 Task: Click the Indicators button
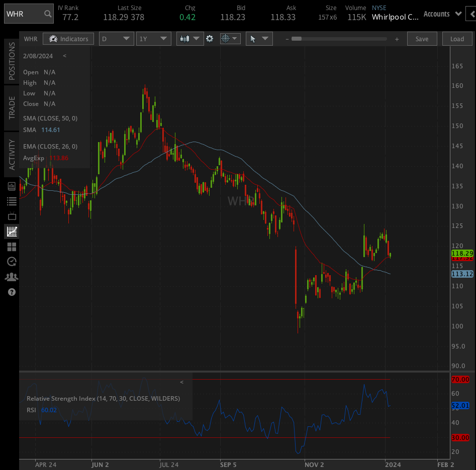click(x=68, y=39)
